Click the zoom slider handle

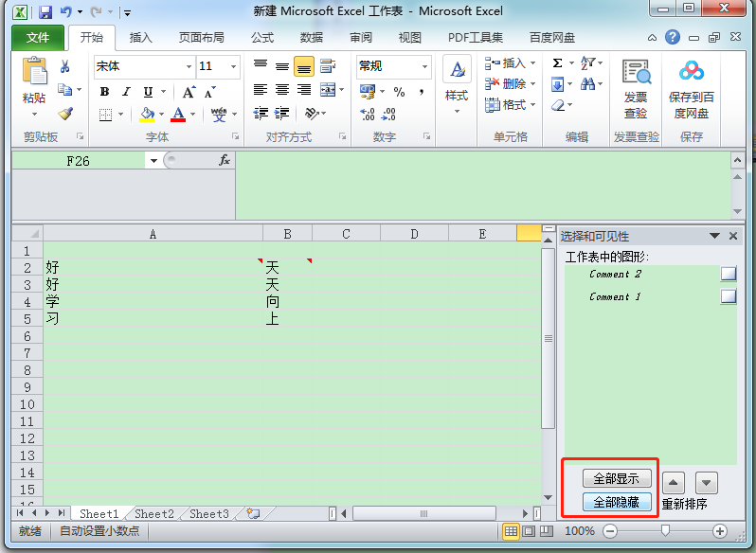[x=665, y=531]
